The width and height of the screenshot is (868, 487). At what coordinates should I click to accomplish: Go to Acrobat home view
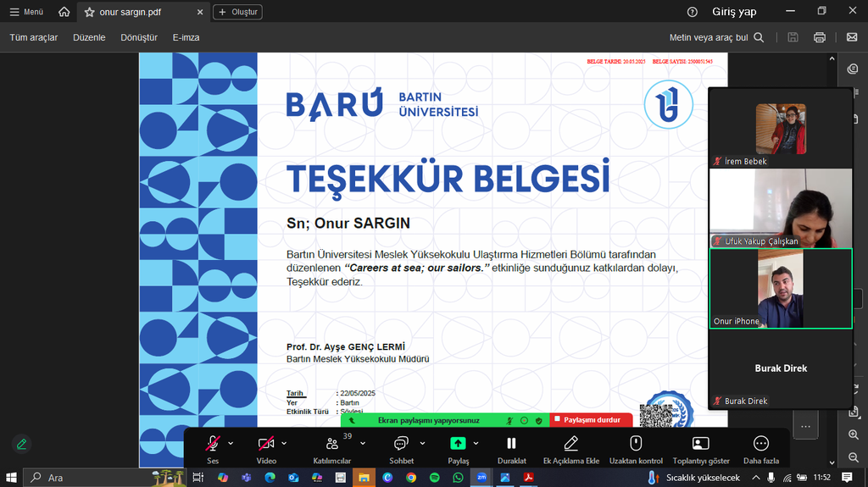tap(64, 12)
